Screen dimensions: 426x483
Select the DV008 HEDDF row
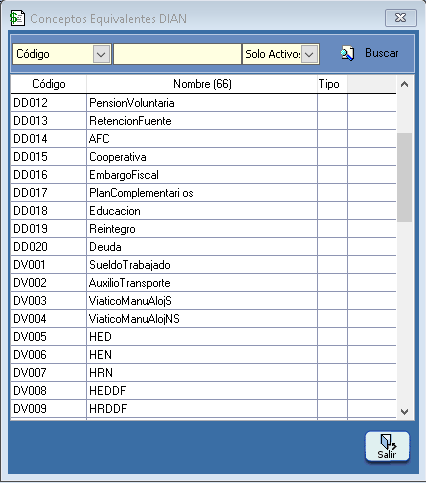coord(203,391)
